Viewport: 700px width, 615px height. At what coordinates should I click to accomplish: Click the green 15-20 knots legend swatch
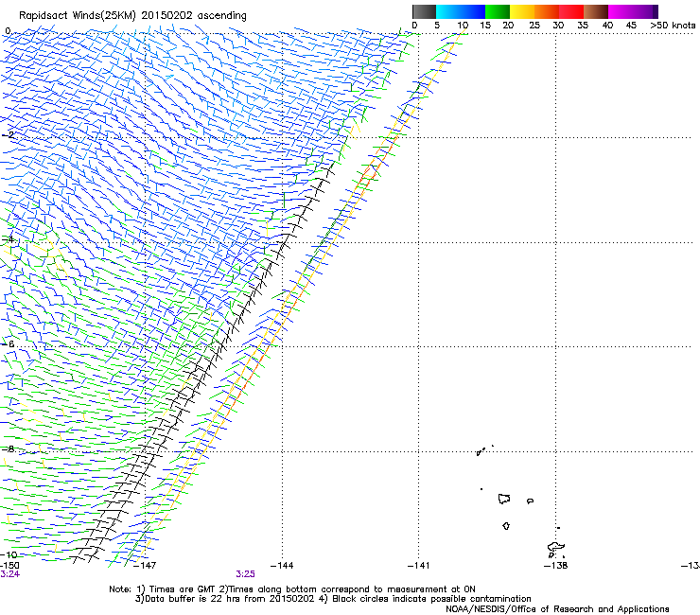coord(498,11)
